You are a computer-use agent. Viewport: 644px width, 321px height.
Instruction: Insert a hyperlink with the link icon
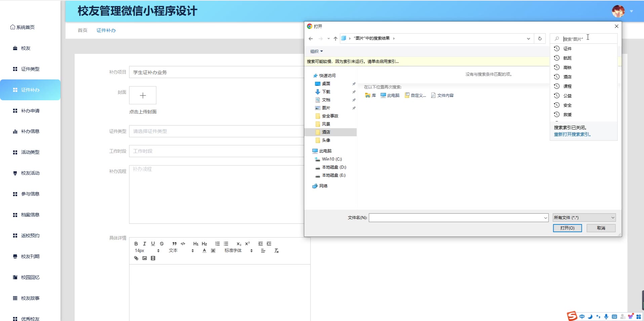pyautogui.click(x=136, y=258)
